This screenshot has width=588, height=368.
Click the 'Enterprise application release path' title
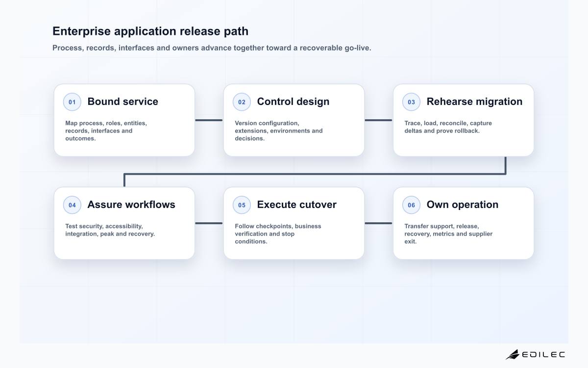pos(150,31)
